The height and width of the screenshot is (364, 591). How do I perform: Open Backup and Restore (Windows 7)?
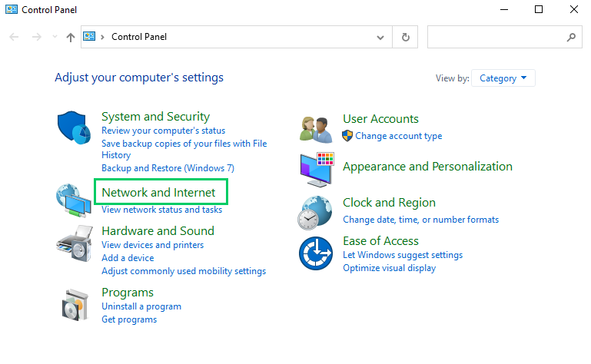[x=168, y=168]
